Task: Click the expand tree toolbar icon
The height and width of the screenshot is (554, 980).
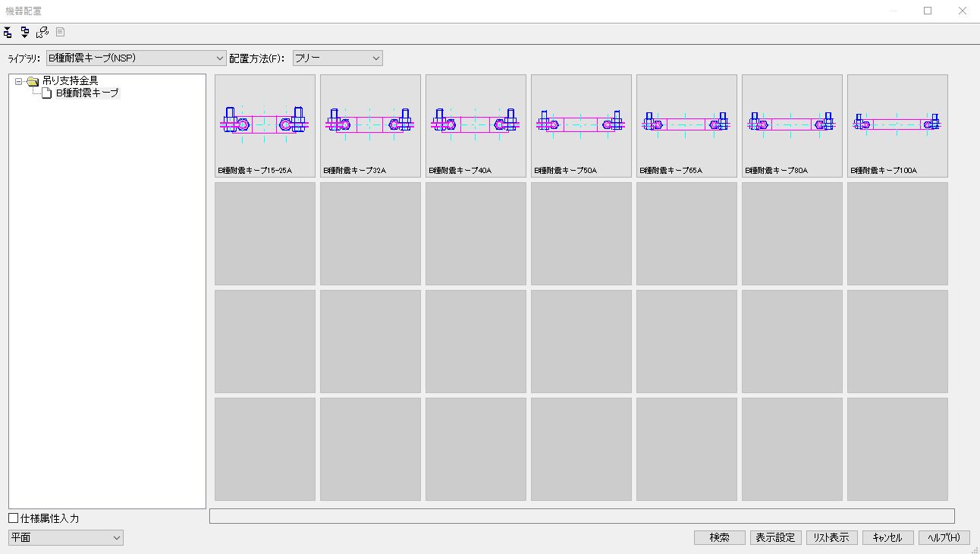Action: pos(25,32)
